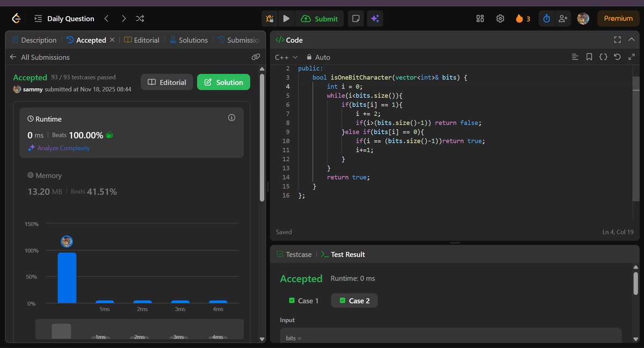Click the submitter name sammy
The image size is (644, 348).
33,89
